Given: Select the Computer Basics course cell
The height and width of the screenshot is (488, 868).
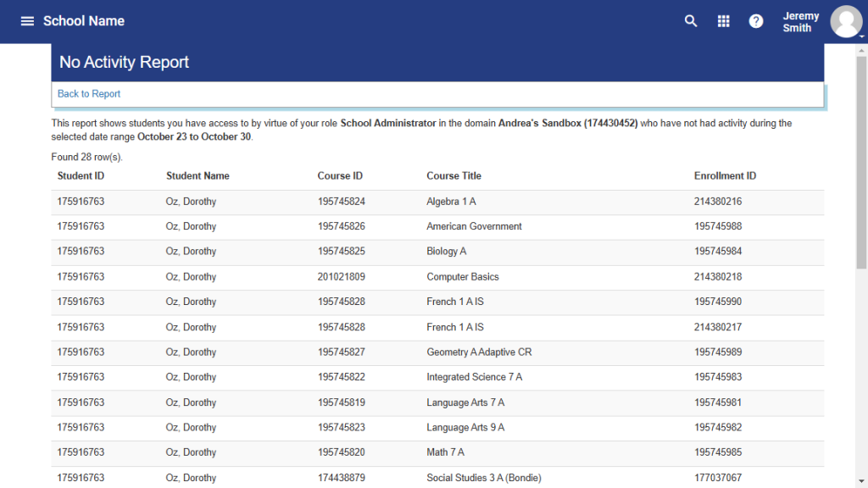Looking at the screenshot, I should coord(463,277).
